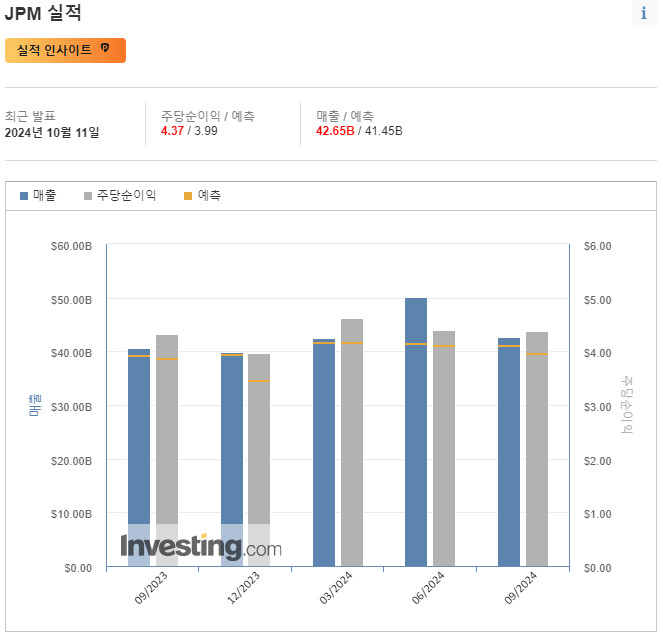Click the 4.37 earnings per share value
This screenshot has height=636, width=663.
pyautogui.click(x=172, y=131)
